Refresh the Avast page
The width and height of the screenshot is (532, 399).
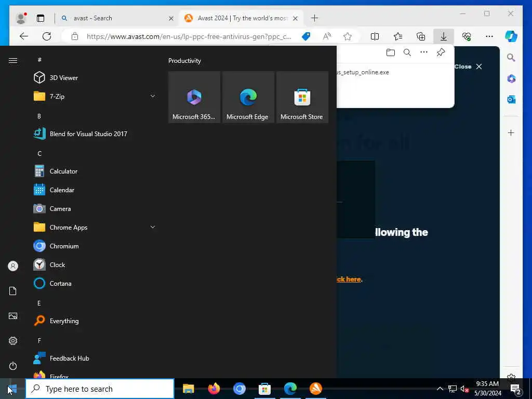pyautogui.click(x=47, y=36)
